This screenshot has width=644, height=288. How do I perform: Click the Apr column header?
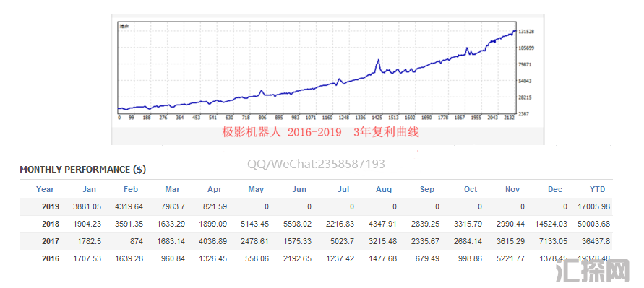(215, 189)
